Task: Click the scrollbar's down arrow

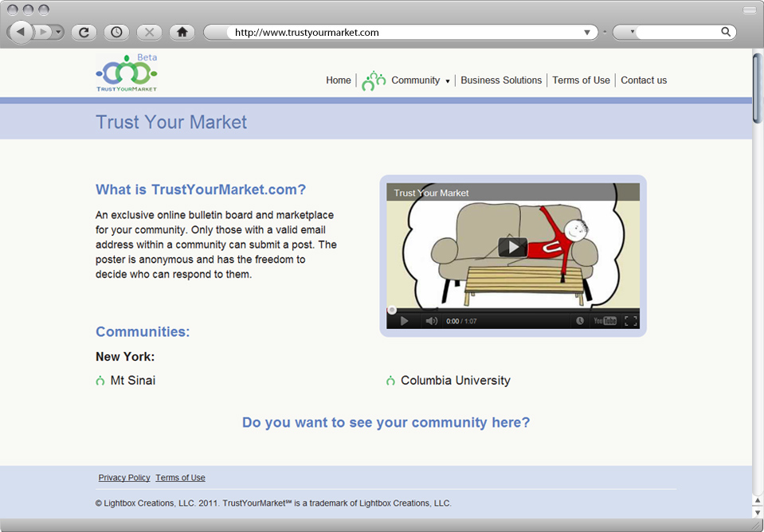Action: [758, 513]
